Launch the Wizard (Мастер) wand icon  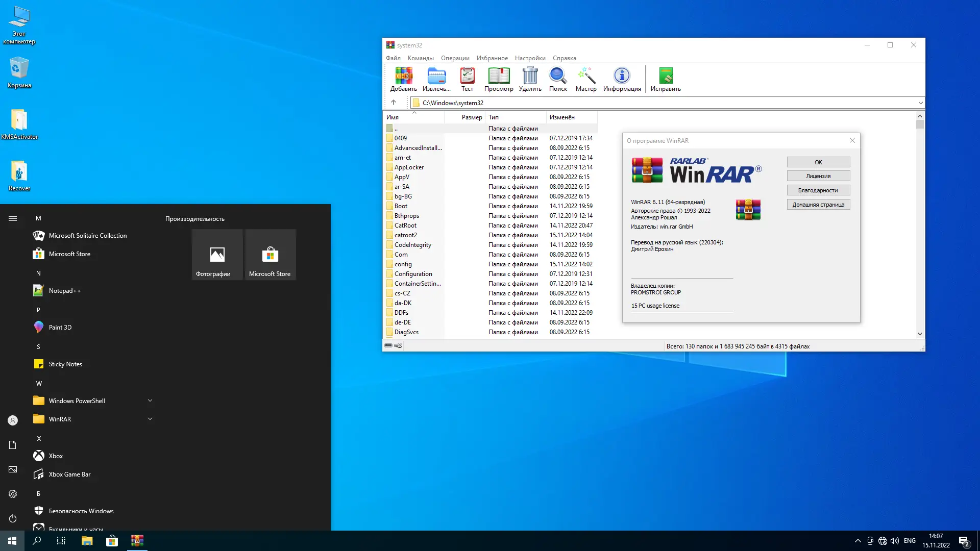point(586,77)
